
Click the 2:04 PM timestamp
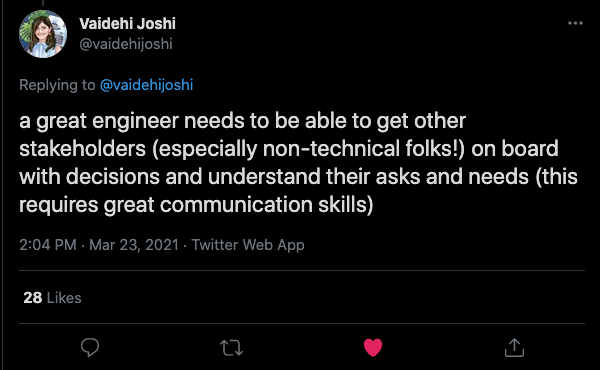coord(48,245)
